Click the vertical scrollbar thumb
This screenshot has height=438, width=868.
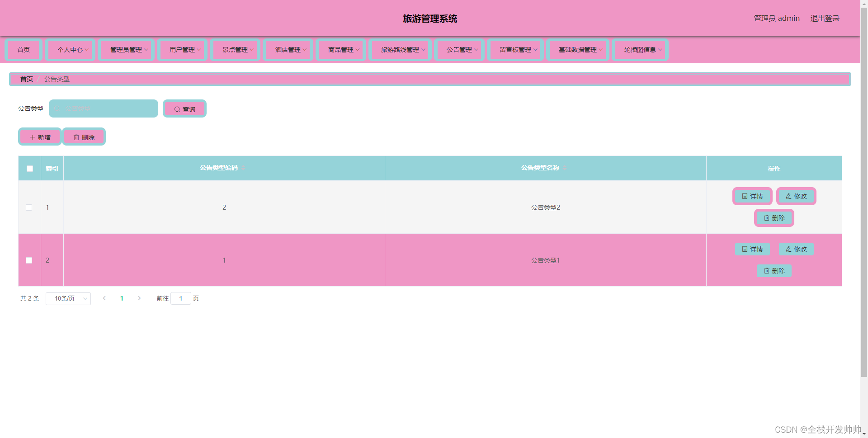864,192
